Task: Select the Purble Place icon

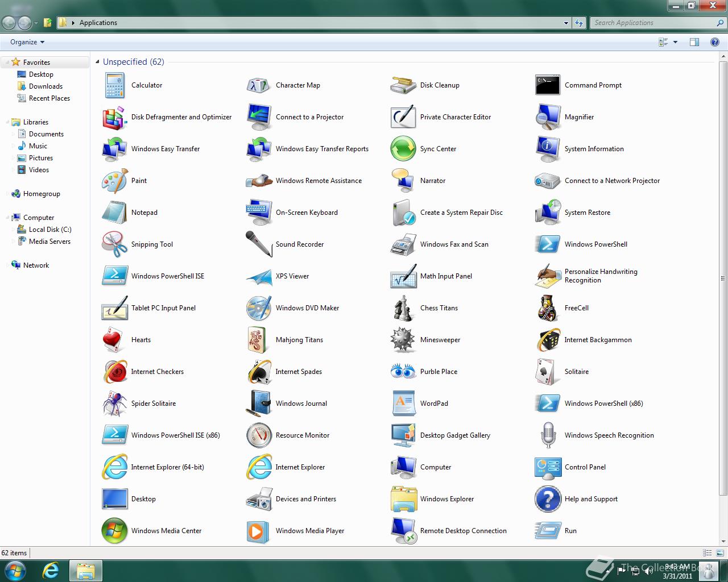Action: (x=404, y=372)
